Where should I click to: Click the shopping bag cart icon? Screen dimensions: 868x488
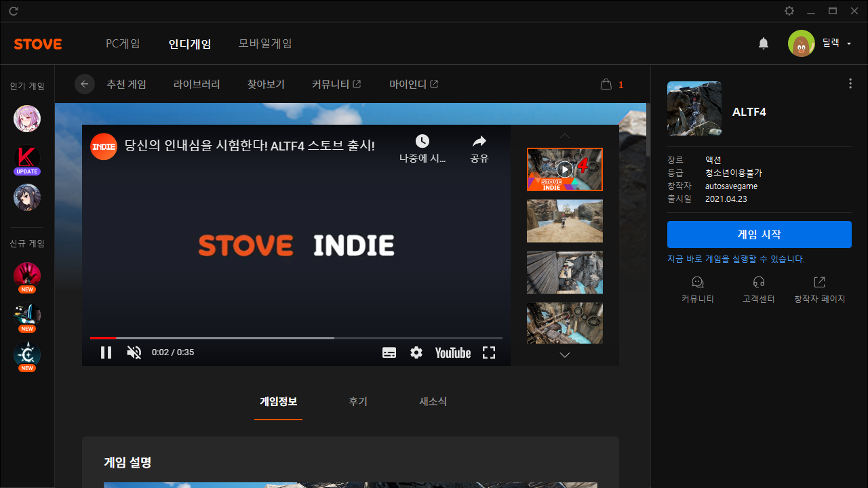[606, 84]
